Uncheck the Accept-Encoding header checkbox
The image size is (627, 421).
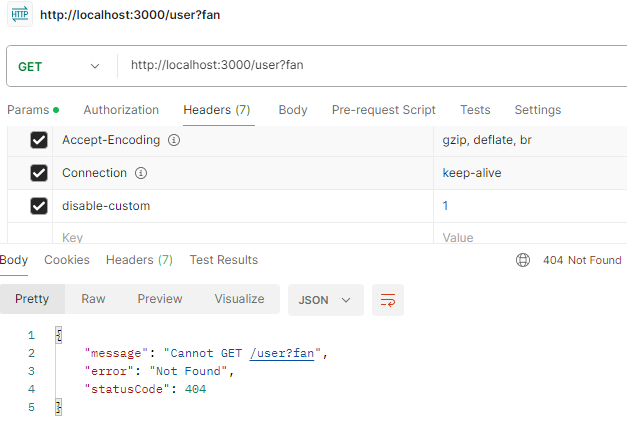pyautogui.click(x=39, y=141)
